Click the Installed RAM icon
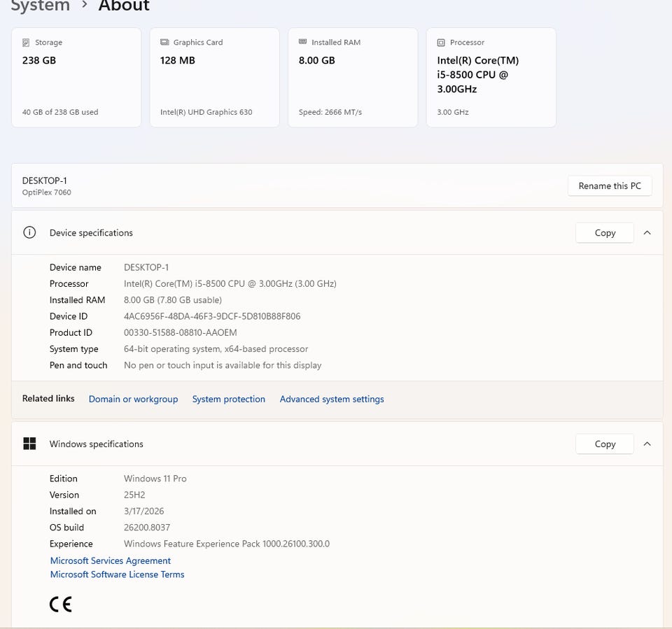Image resolution: width=672 pixels, height=629 pixels. (302, 43)
